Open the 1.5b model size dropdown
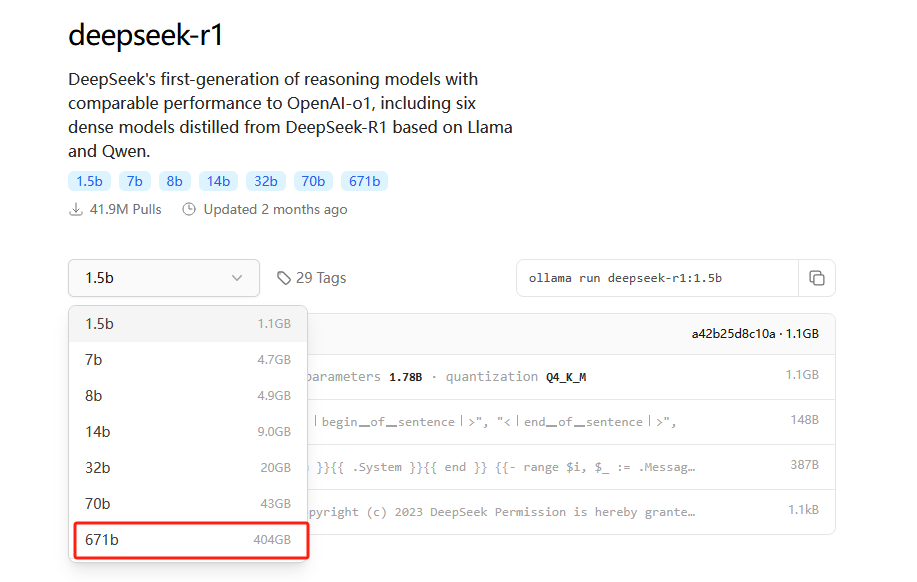This screenshot has height=582, width=917. (x=164, y=278)
